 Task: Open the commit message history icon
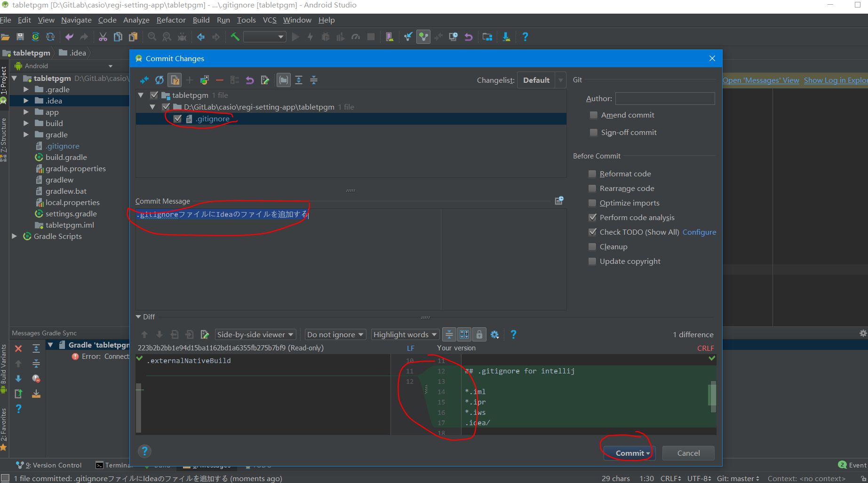pos(559,201)
